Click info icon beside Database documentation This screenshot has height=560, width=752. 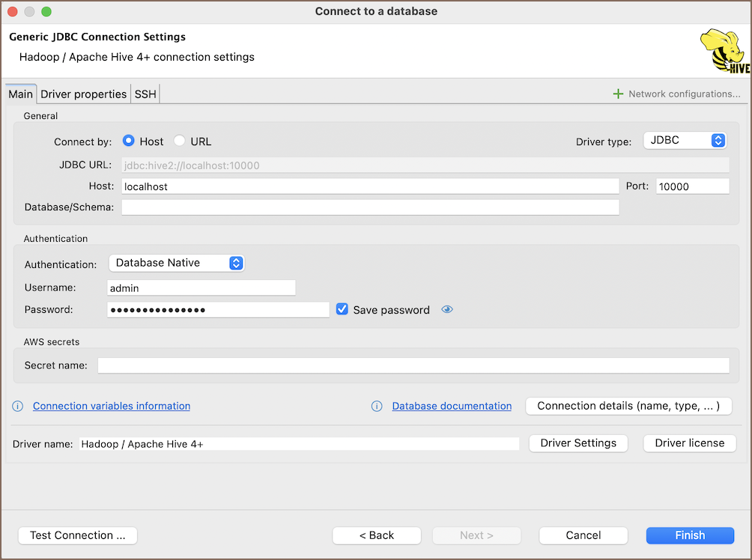pyautogui.click(x=377, y=406)
